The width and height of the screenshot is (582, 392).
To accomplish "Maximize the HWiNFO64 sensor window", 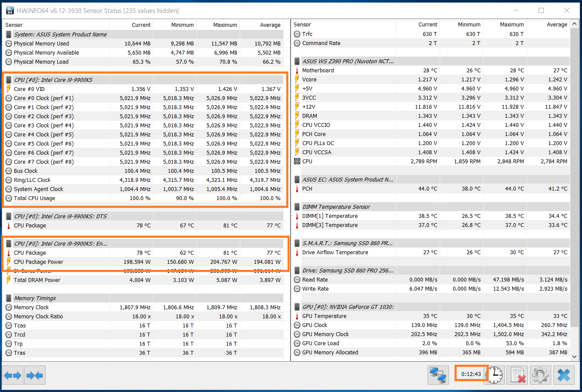I will (541, 10).
